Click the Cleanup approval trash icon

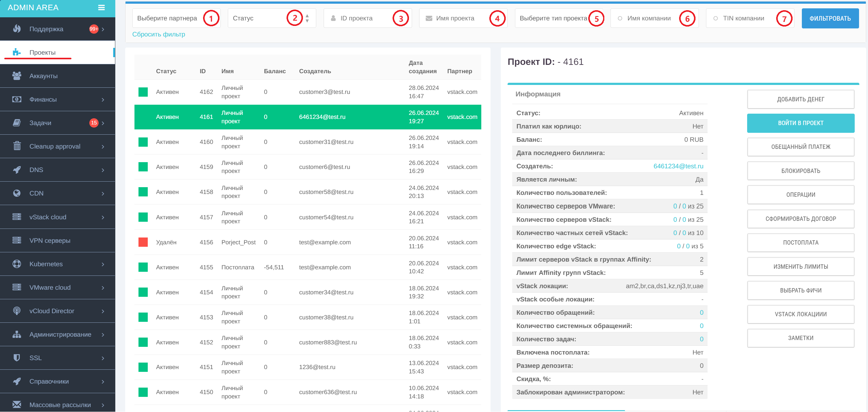(16, 146)
